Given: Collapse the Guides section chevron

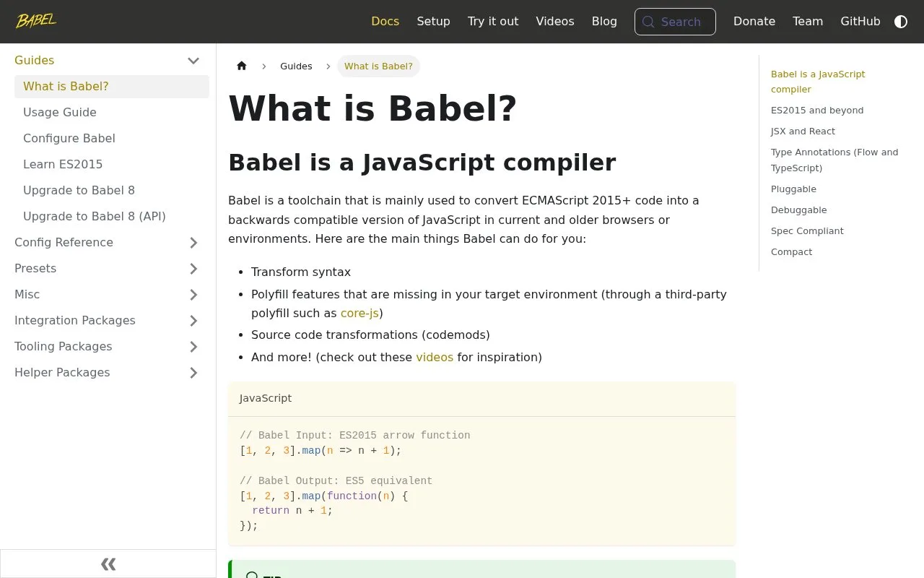Looking at the screenshot, I should pyautogui.click(x=193, y=61).
